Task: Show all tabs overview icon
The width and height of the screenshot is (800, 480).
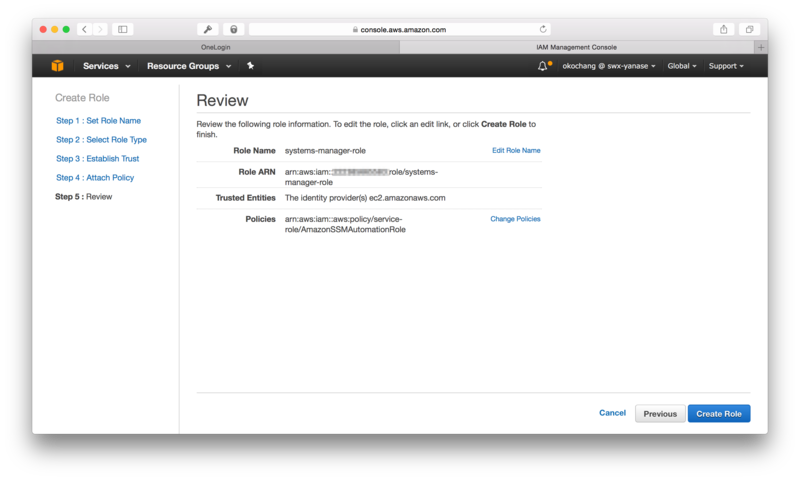Action: point(749,30)
